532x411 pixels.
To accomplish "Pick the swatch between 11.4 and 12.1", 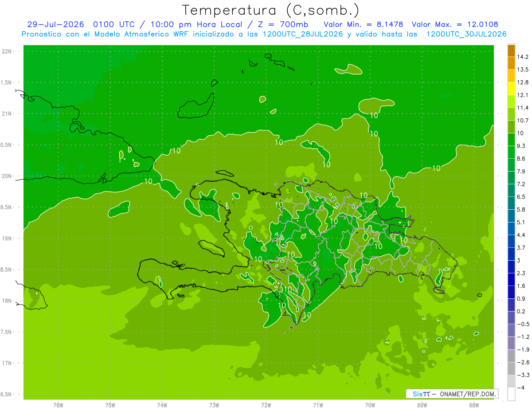I will point(511,102).
